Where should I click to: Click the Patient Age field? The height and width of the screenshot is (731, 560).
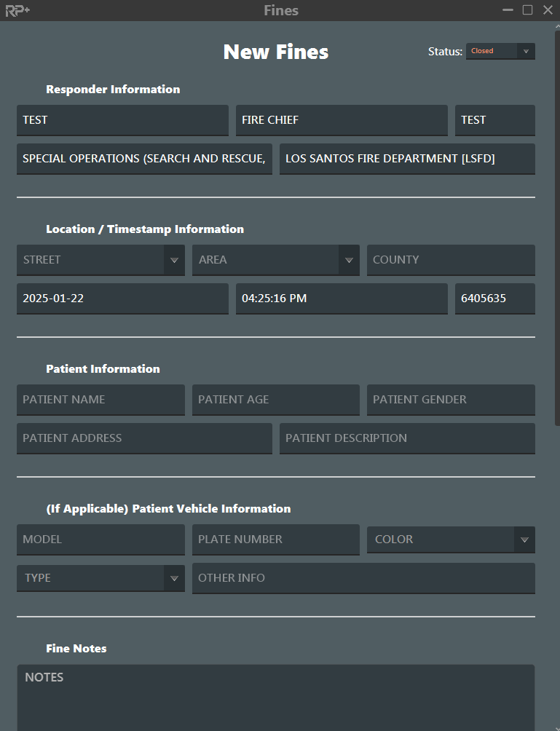[x=275, y=400]
